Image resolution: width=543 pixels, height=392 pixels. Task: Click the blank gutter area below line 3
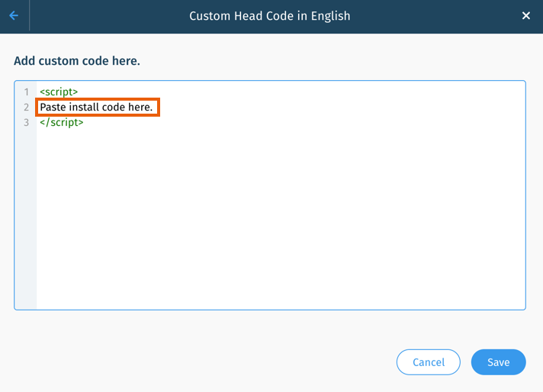point(26,218)
